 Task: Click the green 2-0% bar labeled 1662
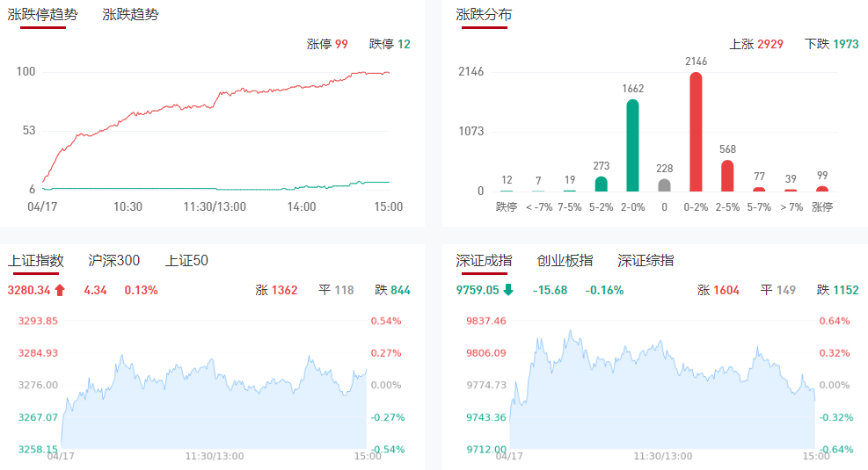tap(632, 146)
